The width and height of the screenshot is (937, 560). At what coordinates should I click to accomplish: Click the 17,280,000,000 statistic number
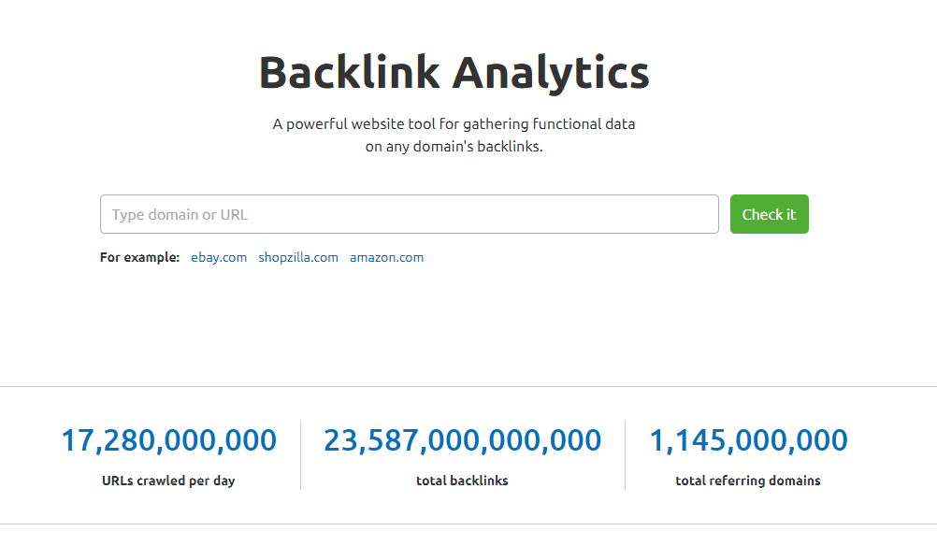pos(168,440)
